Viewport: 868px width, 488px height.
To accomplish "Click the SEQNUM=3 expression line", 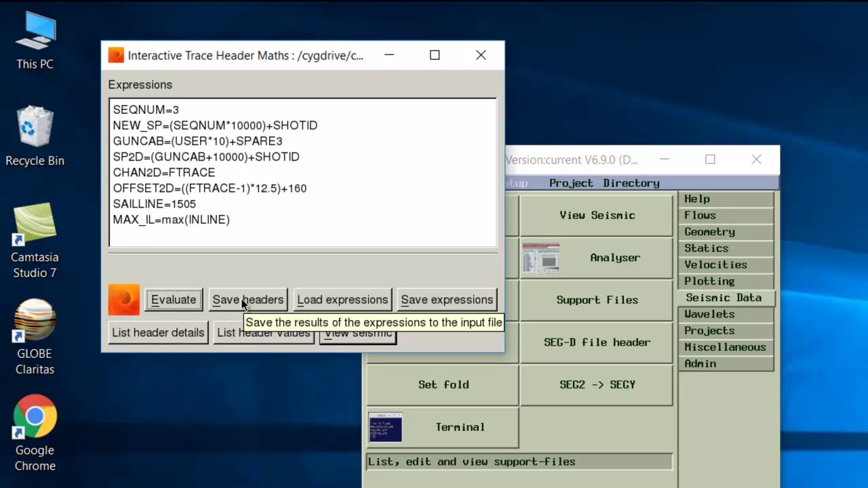I will pos(146,110).
